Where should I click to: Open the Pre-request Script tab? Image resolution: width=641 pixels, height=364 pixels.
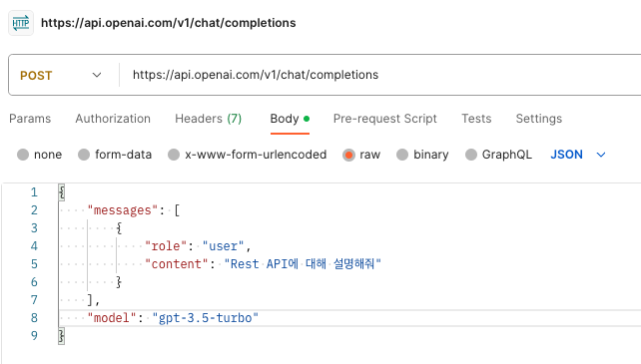(385, 119)
